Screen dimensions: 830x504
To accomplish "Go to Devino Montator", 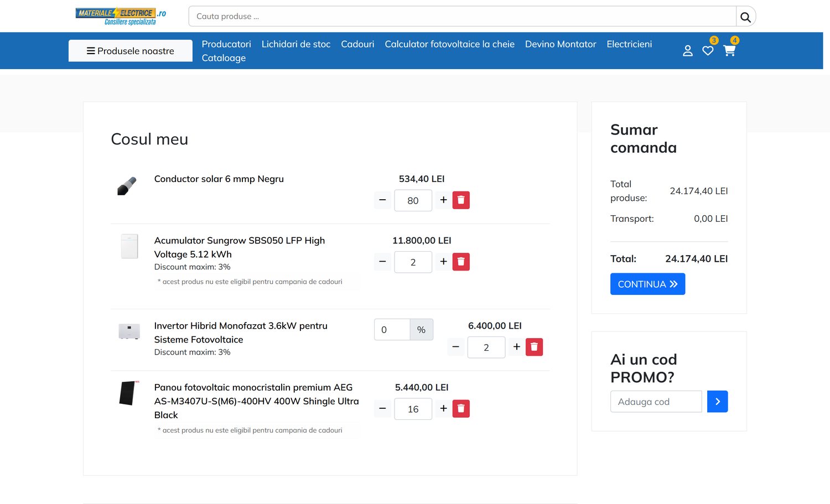I will click(561, 44).
